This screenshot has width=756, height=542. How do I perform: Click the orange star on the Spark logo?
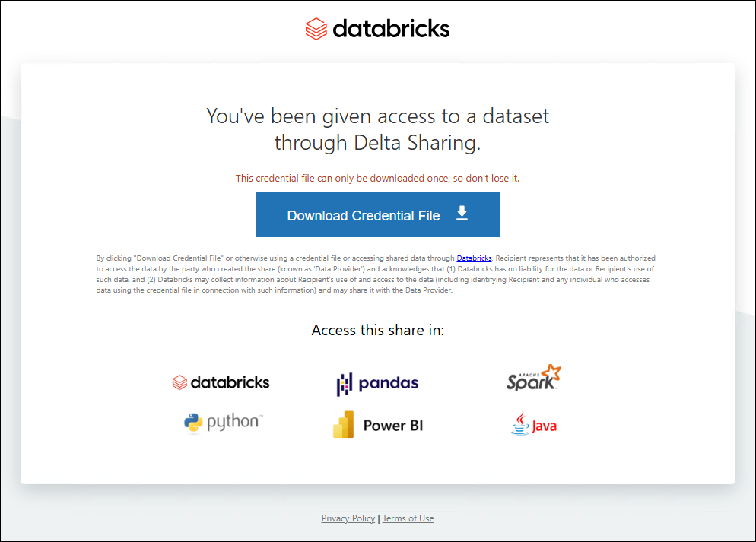(x=551, y=373)
